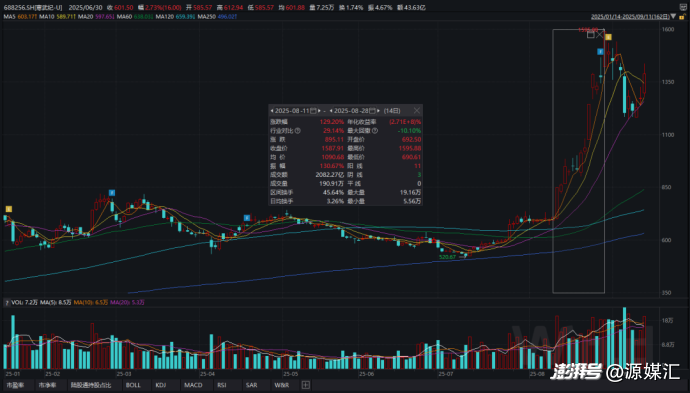Click the stock code 688256.SH title
690x393 pixels.
(33, 7)
